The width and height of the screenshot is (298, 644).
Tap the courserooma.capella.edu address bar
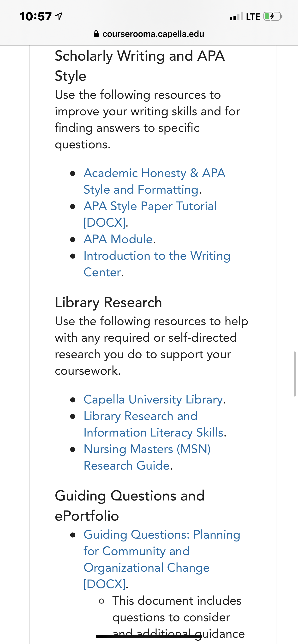tap(149, 34)
